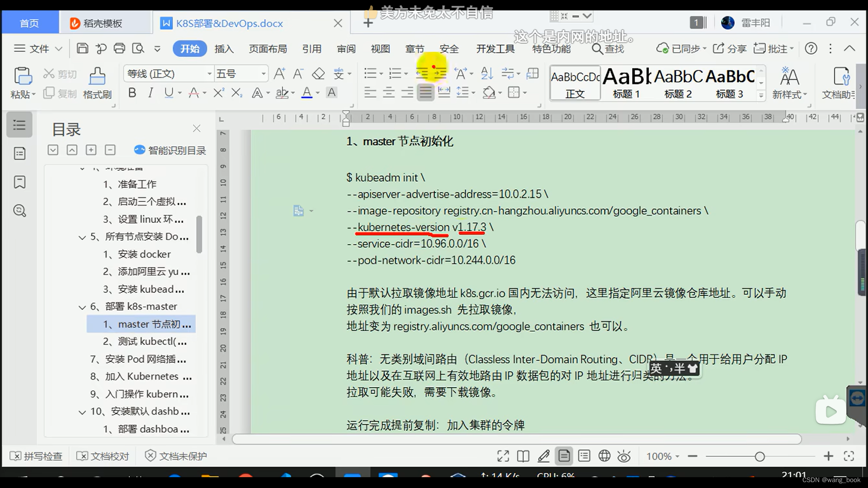This screenshot has width=868, height=488.
Task: Increase font size with A+ icon
Action: point(279,73)
